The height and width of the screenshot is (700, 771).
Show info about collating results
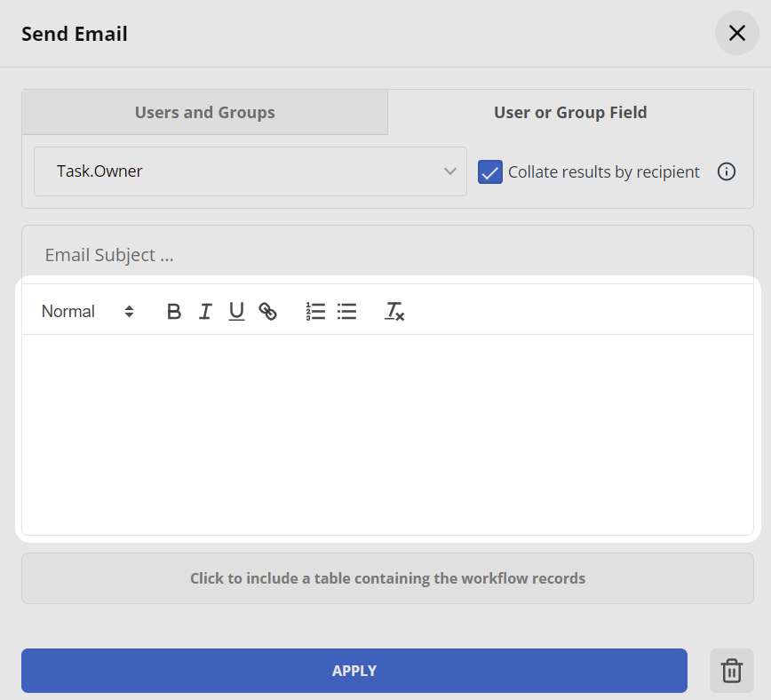[727, 171]
